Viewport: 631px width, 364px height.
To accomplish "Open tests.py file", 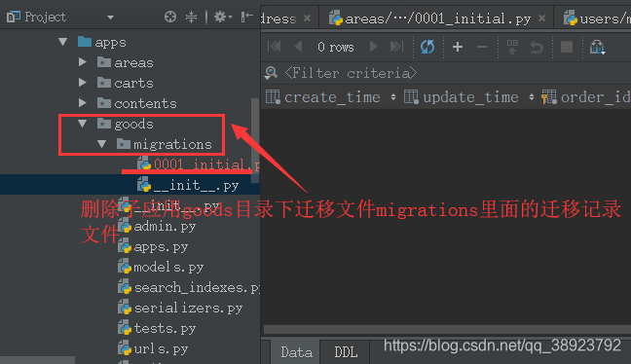I will (x=157, y=329).
